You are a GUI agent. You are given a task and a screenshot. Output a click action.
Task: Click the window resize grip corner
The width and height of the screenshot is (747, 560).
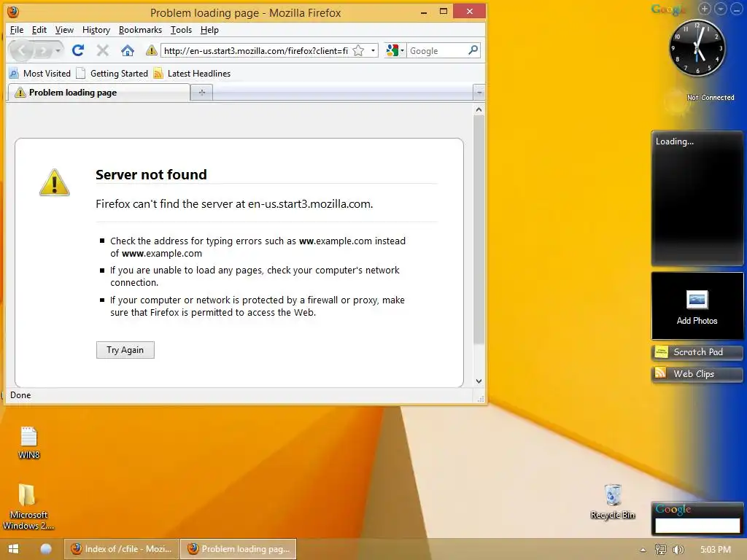[481, 398]
